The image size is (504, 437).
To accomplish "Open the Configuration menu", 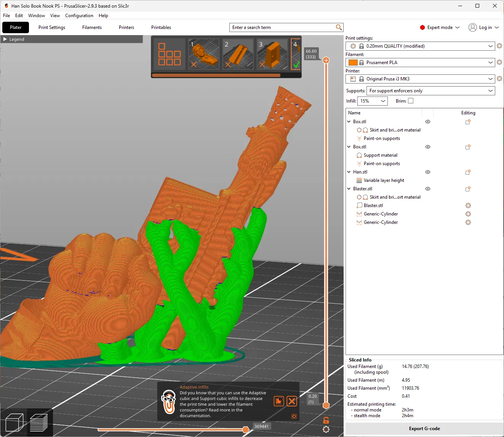I will [79, 16].
